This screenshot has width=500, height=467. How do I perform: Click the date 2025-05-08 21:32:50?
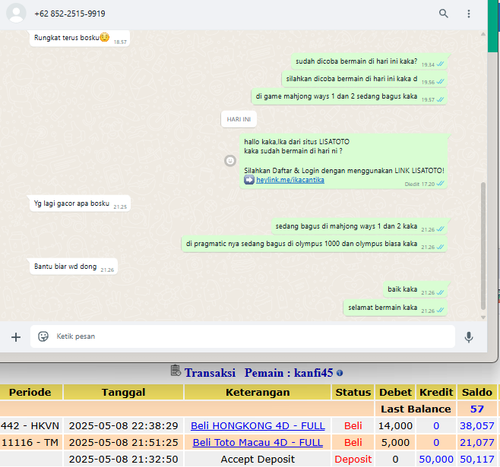123,459
